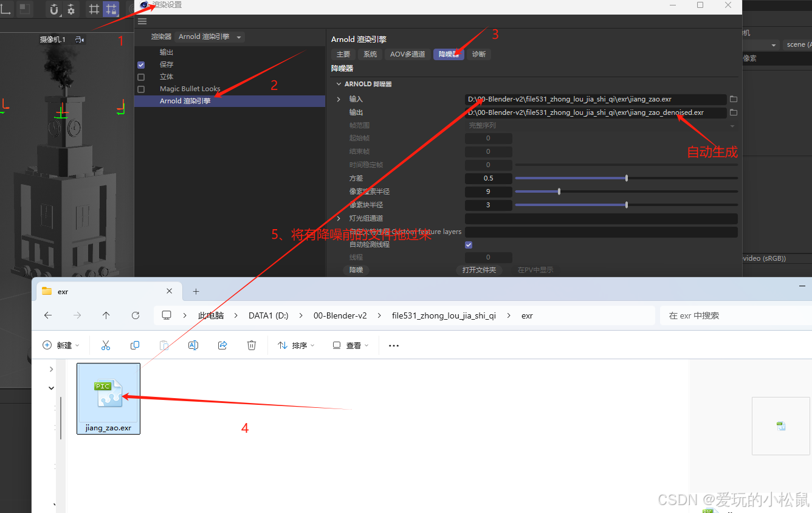Enable the Magic Bullet Looks checkbox

pos(141,89)
